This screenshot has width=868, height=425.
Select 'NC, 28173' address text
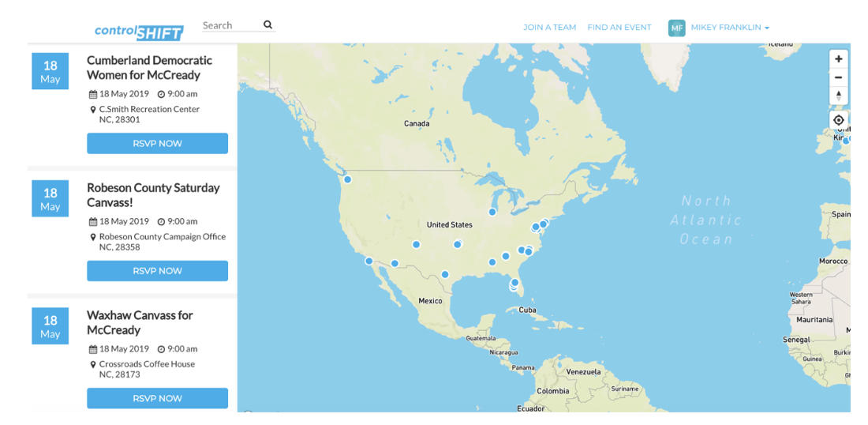pyautogui.click(x=120, y=374)
